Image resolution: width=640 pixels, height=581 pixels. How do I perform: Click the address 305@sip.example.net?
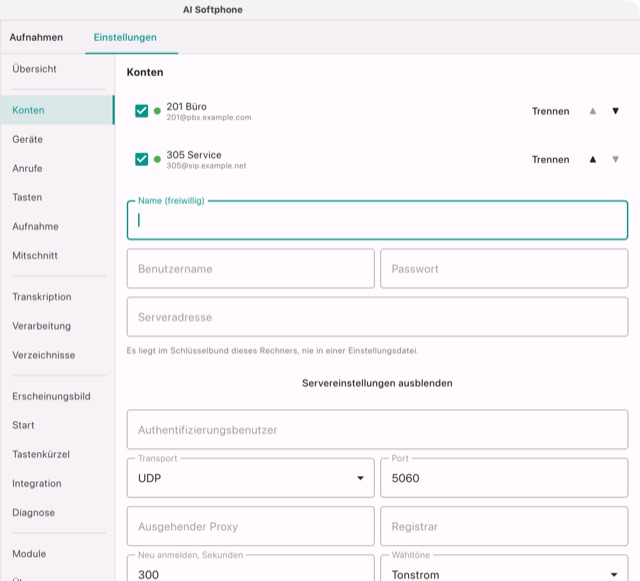(x=206, y=166)
